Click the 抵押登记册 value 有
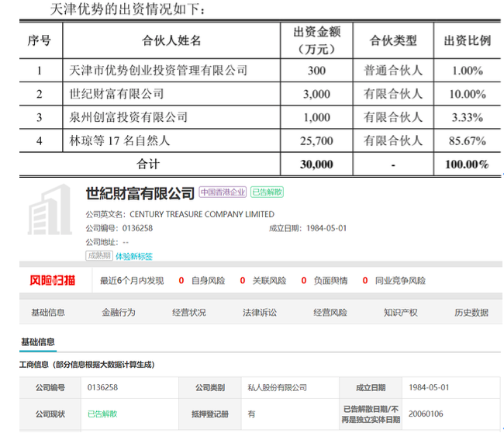The image size is (504, 433). [x=251, y=414]
